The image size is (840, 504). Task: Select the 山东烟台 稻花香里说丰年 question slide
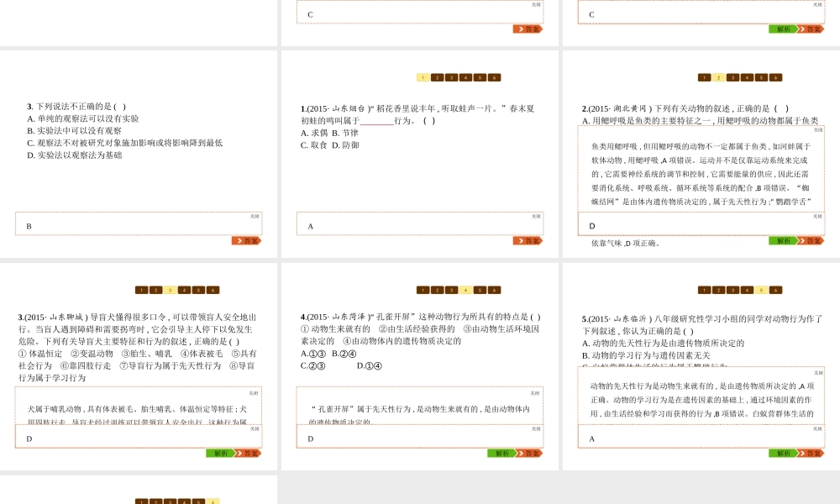pyautogui.click(x=420, y=154)
